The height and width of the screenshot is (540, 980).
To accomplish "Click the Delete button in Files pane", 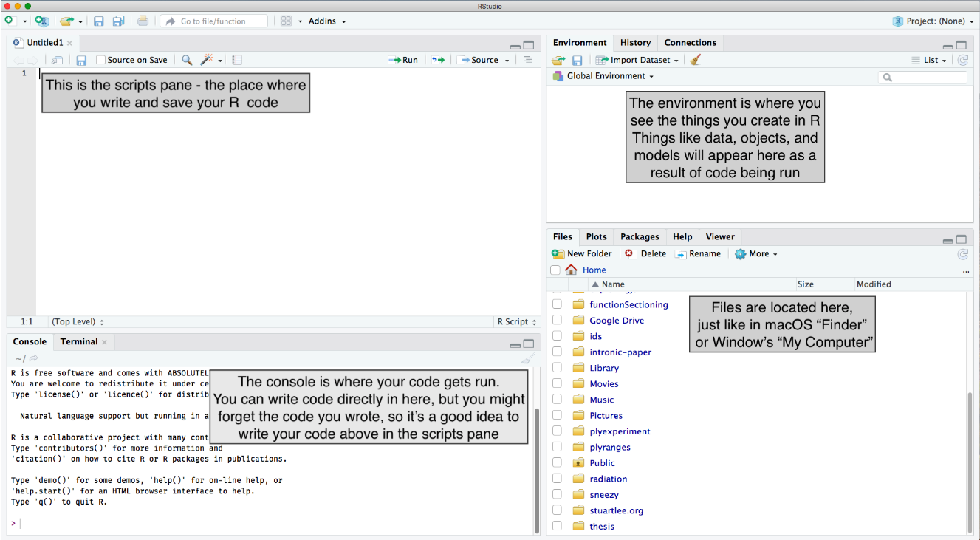I will pos(645,253).
